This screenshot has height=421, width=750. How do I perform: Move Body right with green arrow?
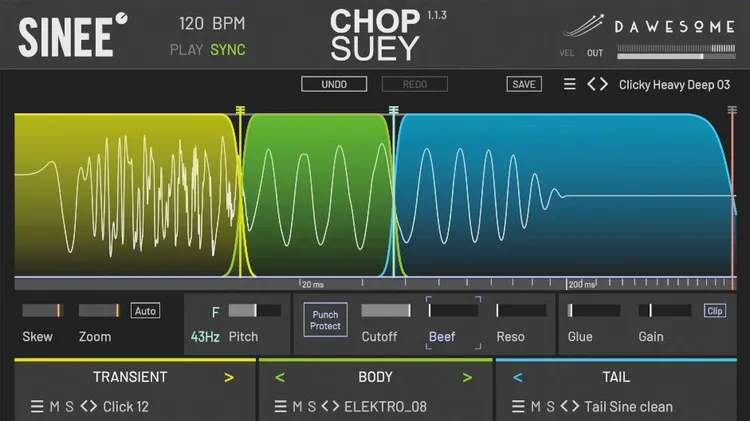point(467,378)
